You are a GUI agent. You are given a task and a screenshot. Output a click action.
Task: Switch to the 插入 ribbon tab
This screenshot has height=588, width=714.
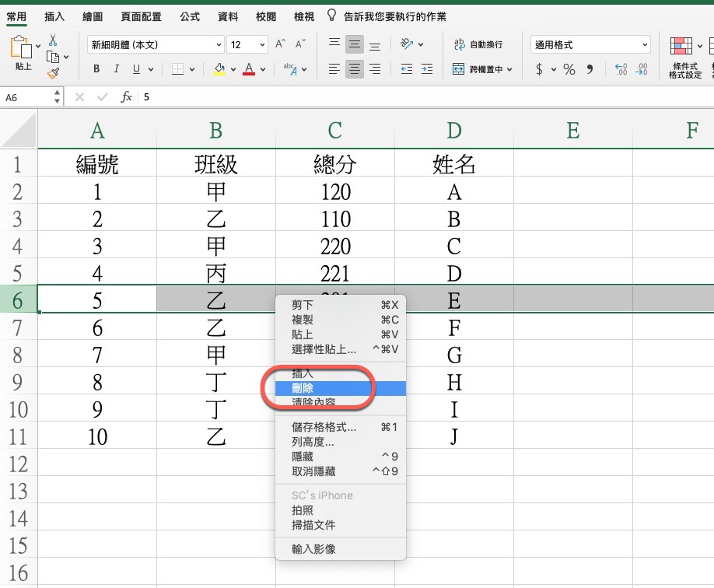click(x=54, y=16)
